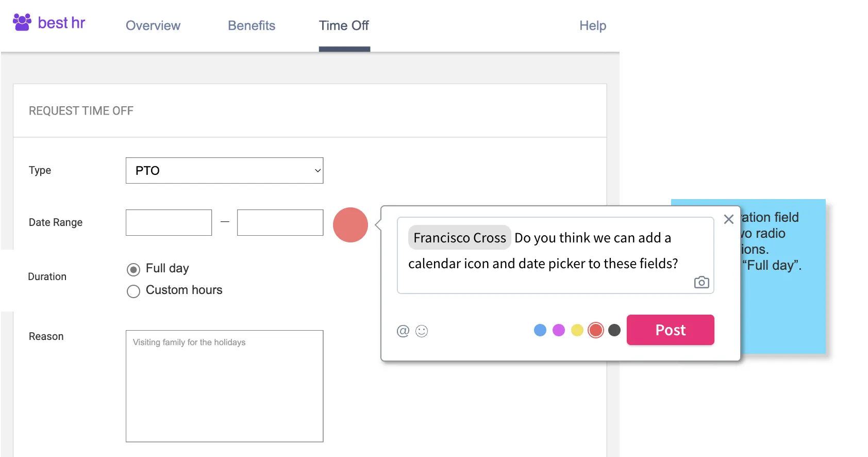Click the camera screenshot icon

tap(701, 283)
